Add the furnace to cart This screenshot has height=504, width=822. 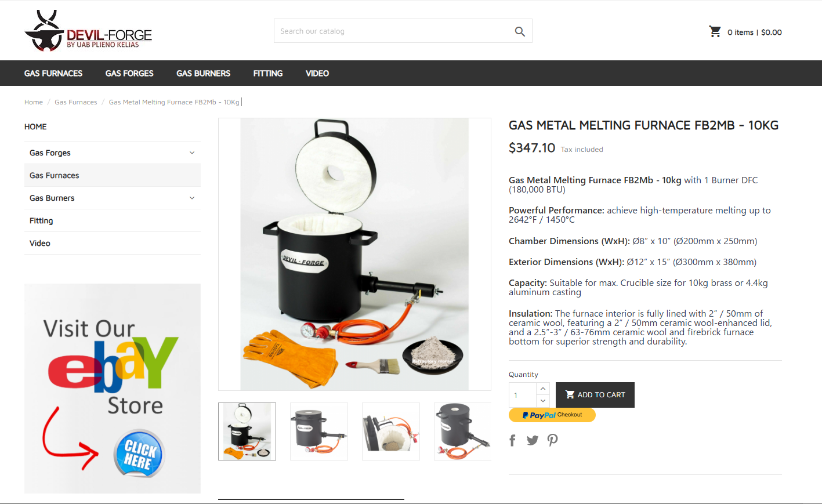tap(595, 395)
